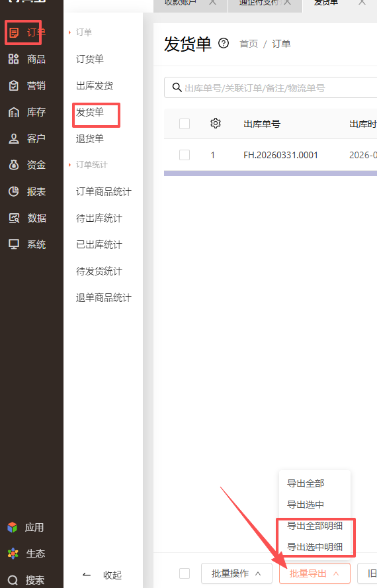
Task: Open 已出库统计 report
Action: point(99,244)
